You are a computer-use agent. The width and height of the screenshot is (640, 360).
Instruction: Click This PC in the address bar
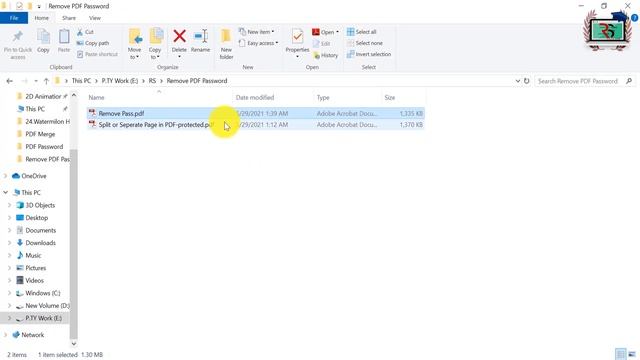pyautogui.click(x=81, y=81)
